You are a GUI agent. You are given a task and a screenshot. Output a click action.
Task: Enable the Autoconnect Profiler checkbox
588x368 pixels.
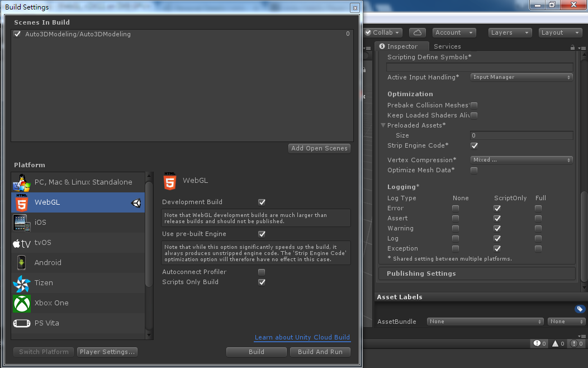(262, 272)
